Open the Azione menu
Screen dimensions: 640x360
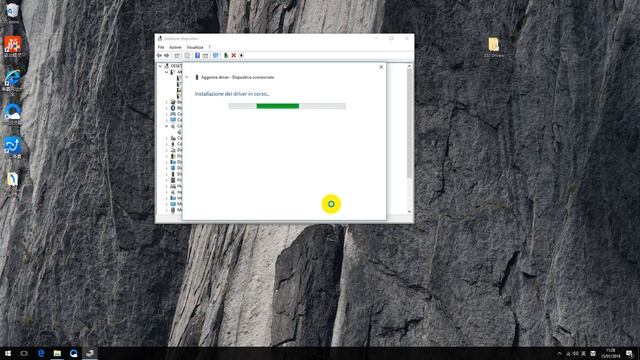tap(175, 47)
